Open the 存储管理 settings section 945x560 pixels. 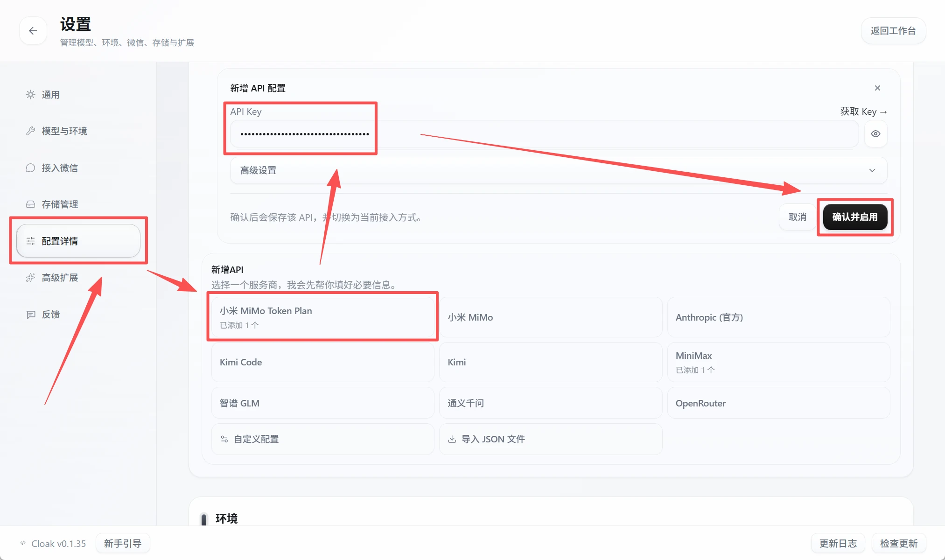pyautogui.click(x=78, y=204)
